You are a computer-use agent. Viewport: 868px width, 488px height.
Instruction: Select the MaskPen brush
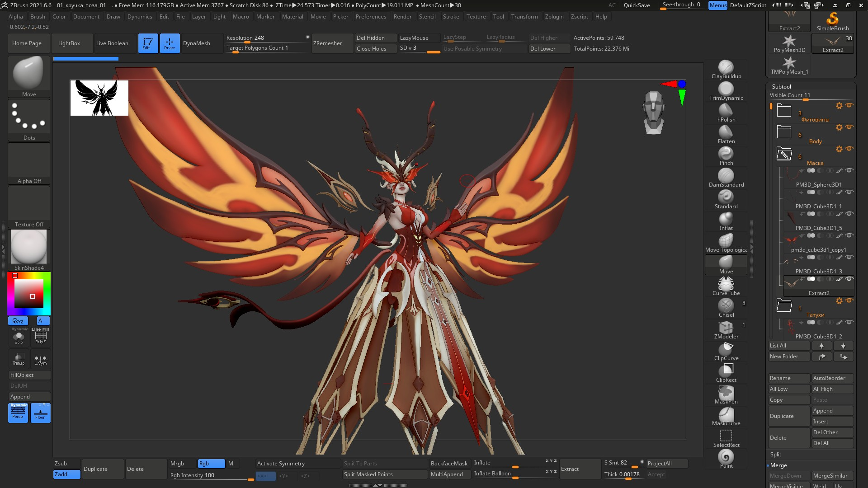coord(726,393)
